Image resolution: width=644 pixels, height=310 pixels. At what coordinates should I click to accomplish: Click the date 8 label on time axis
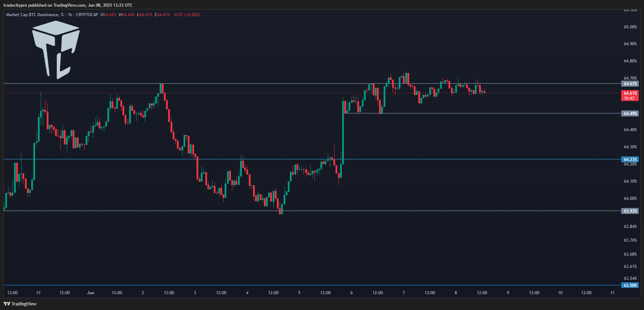tap(456, 293)
